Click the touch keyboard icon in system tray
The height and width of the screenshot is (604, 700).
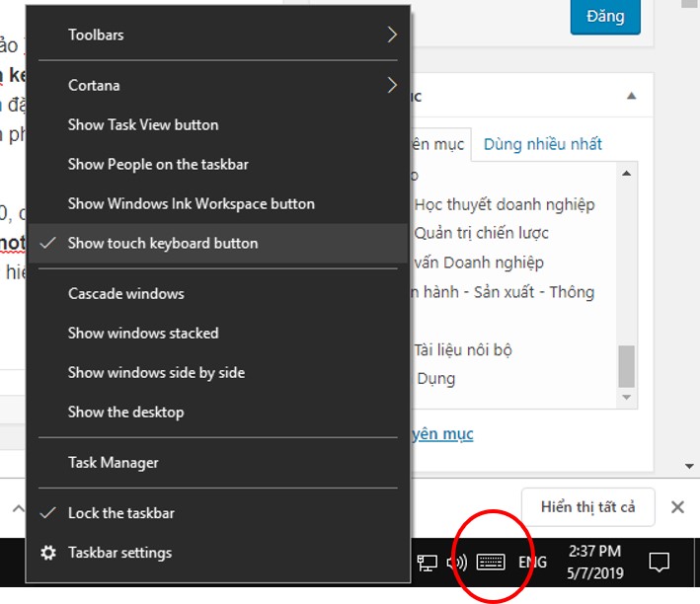pyautogui.click(x=491, y=563)
